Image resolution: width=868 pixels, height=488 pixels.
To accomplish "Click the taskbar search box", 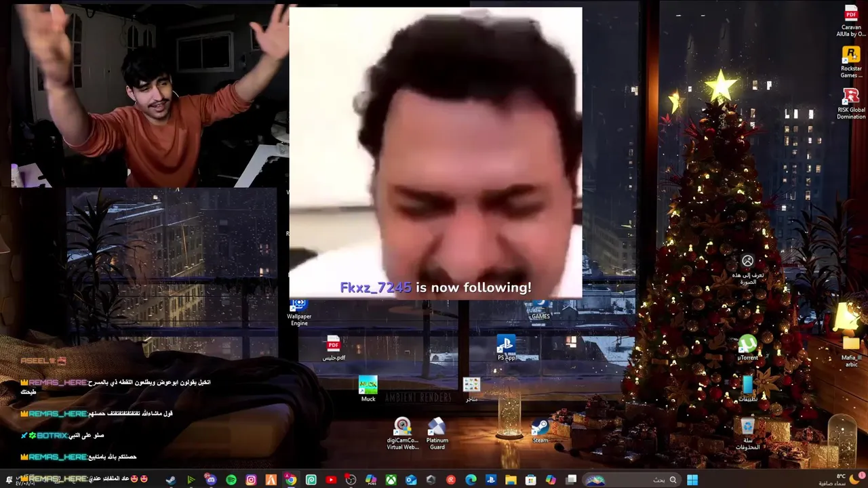I will pyautogui.click(x=631, y=480).
